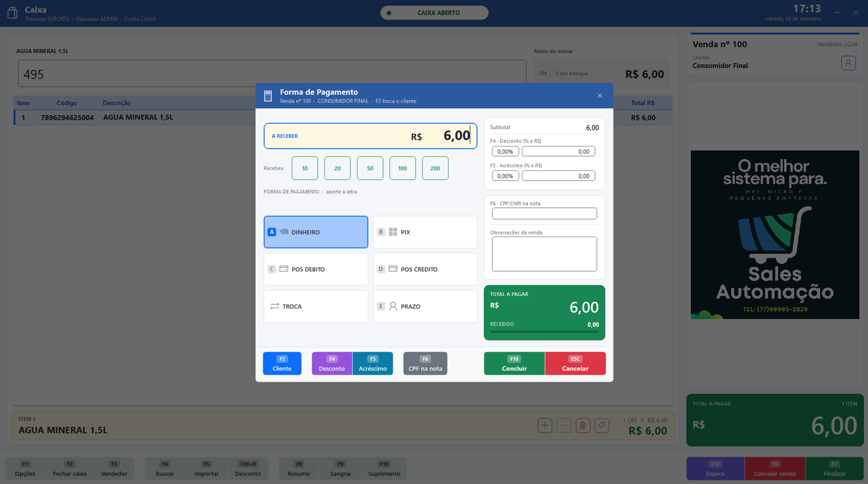
Task: Click the F2 Cliente button in dialog
Action: pos(282,364)
